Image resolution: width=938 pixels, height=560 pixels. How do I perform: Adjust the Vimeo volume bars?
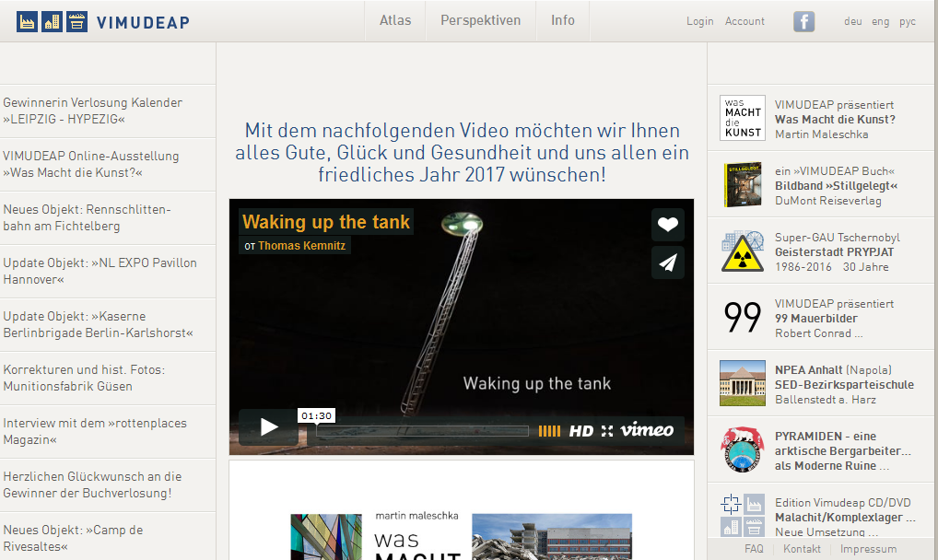[x=549, y=431]
